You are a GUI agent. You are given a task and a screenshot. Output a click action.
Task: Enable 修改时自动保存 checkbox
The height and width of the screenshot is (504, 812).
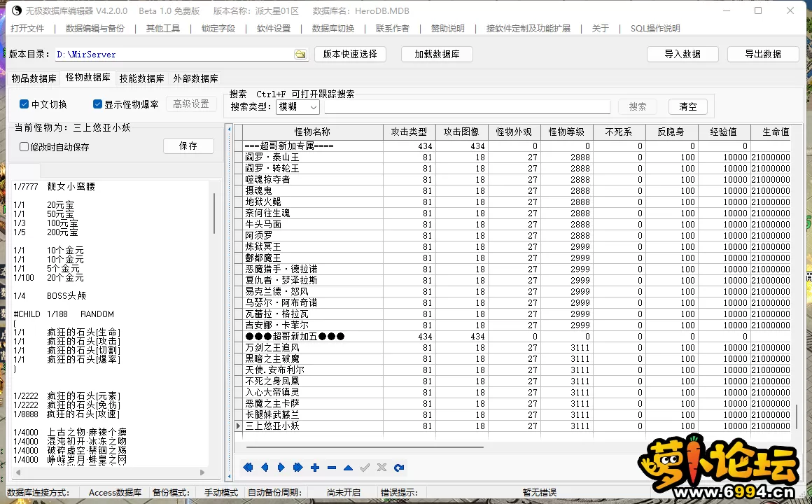24,146
